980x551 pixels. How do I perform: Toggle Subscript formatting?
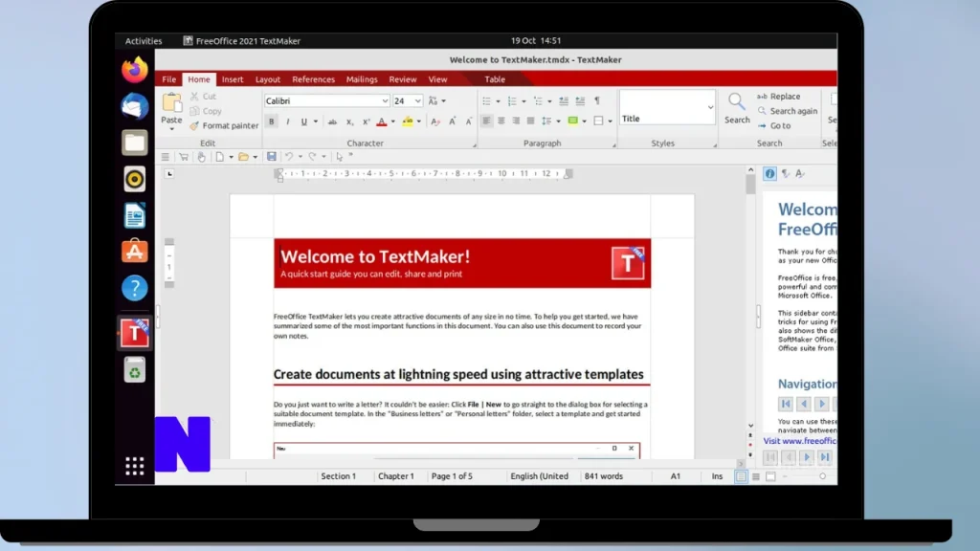[x=349, y=121]
